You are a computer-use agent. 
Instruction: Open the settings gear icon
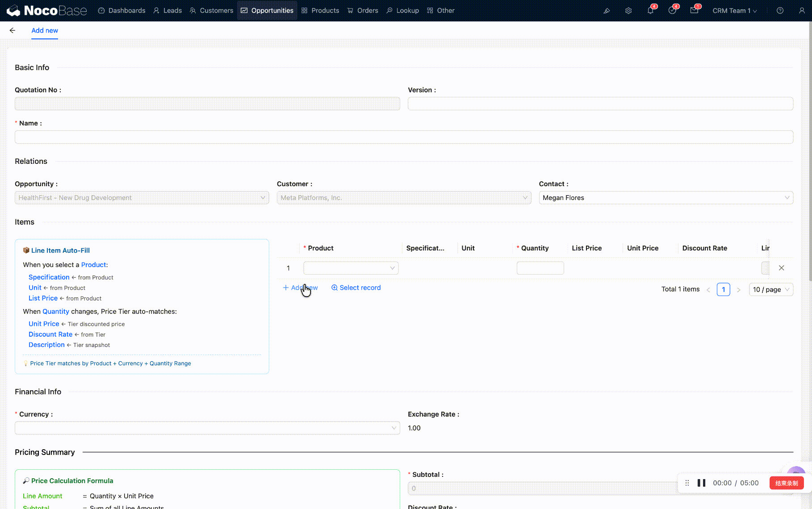coord(628,11)
